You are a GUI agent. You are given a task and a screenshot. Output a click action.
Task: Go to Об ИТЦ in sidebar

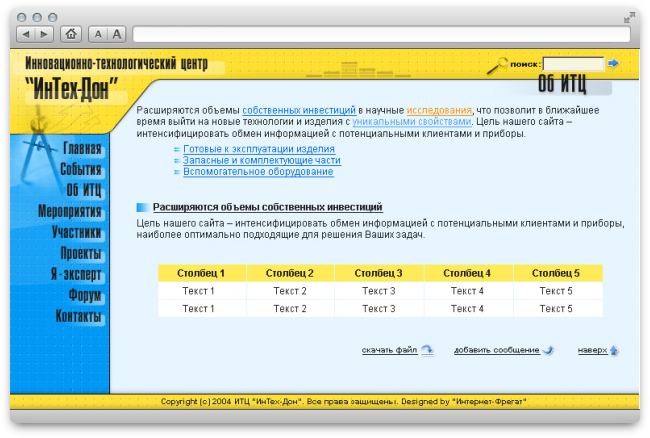[x=84, y=190]
